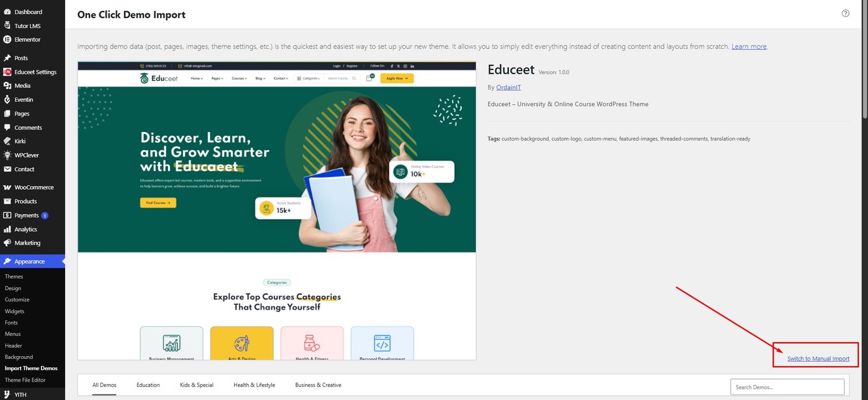
Task: Click the Elementor icon
Action: (x=7, y=40)
